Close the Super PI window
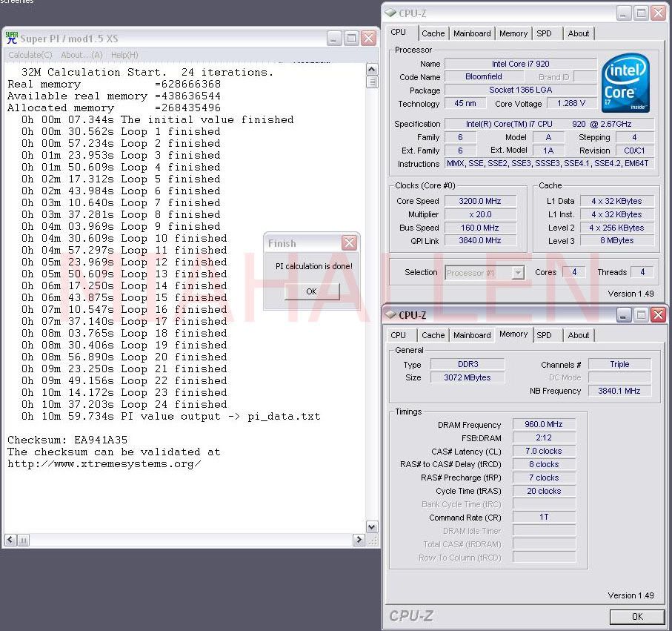Viewport: 672px width, 631px height. click(x=368, y=39)
